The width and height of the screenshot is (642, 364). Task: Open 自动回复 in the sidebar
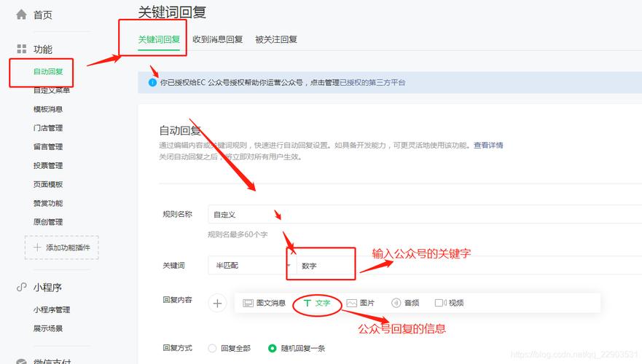pos(48,71)
